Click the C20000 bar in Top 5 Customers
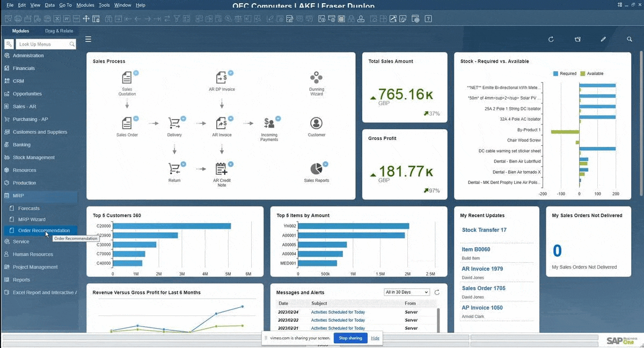Viewport: 644px width, 348px height. 172,226
